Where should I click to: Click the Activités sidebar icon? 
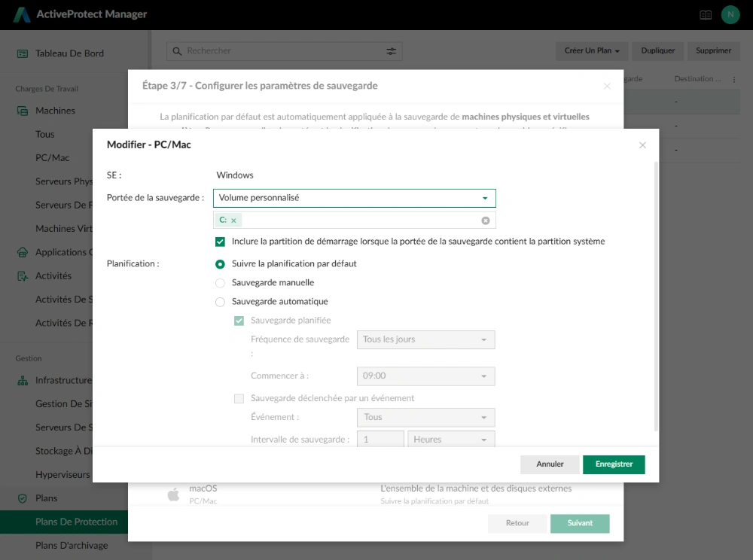point(23,276)
